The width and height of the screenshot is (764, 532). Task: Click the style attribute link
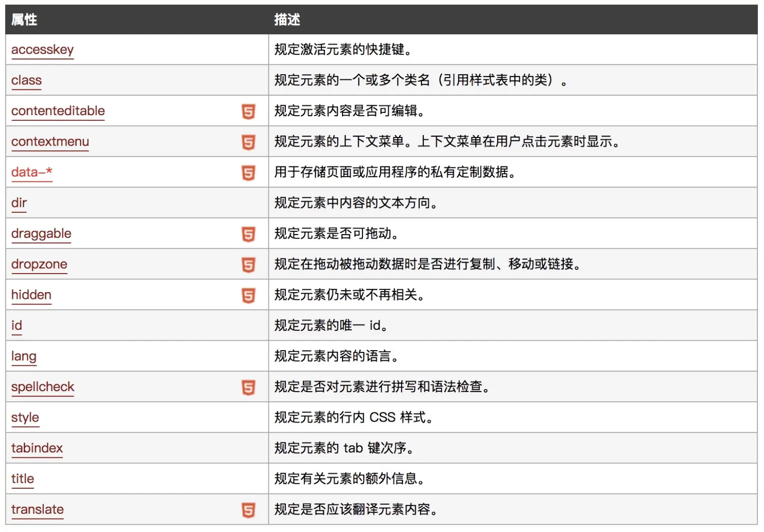tap(25, 418)
